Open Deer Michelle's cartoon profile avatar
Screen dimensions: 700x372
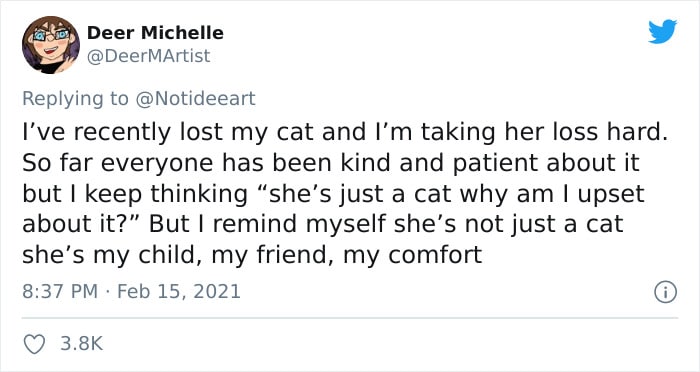51,45
